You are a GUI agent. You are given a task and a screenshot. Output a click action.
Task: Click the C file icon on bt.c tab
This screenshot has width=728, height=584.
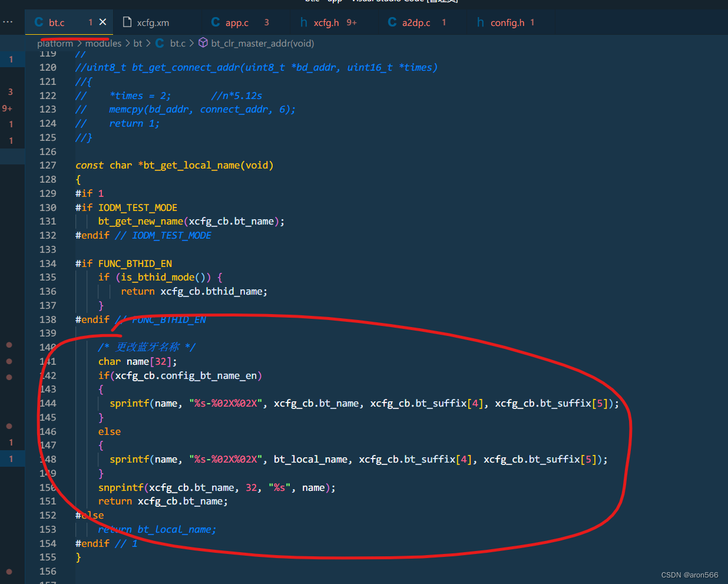pos(39,22)
